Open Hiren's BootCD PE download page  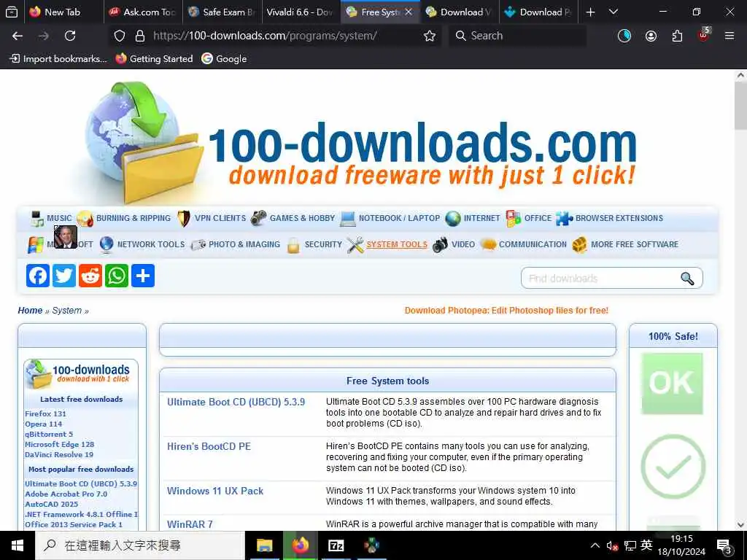coord(209,446)
